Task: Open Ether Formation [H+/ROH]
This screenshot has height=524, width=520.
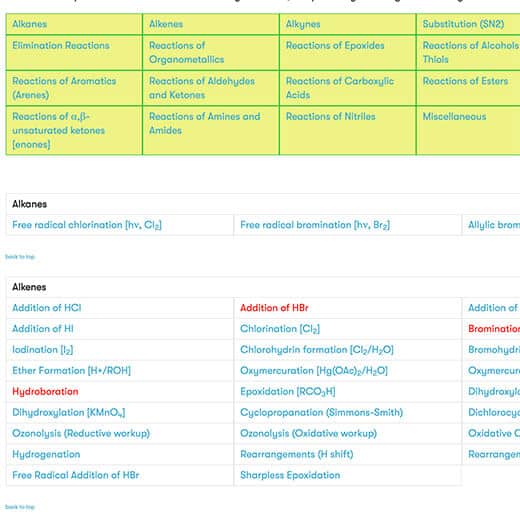Action: pos(72,371)
